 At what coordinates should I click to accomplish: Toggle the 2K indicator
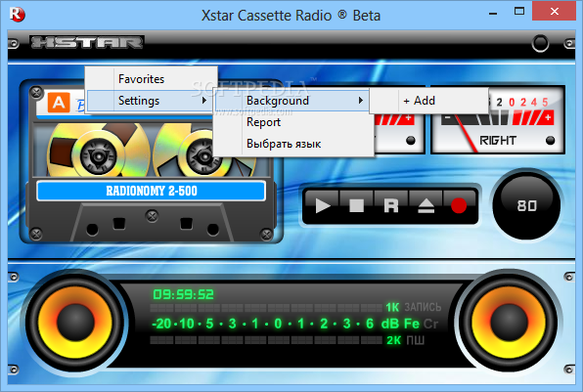point(393,340)
